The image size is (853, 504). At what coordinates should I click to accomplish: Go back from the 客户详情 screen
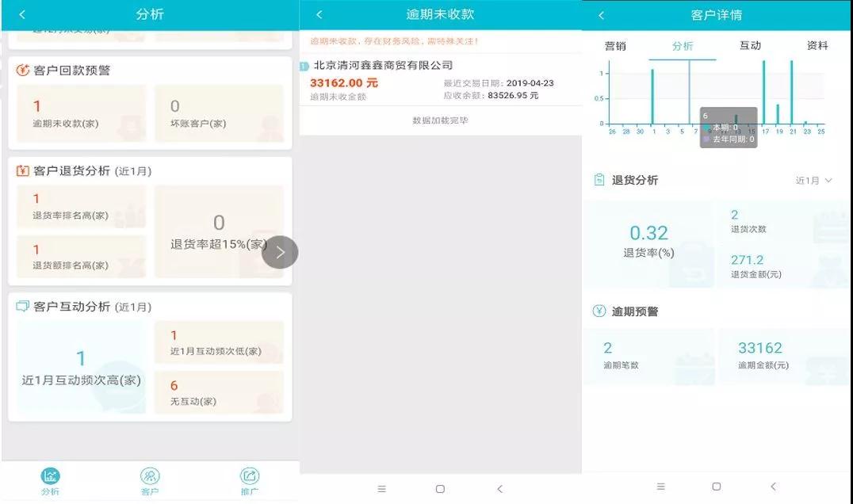point(601,15)
